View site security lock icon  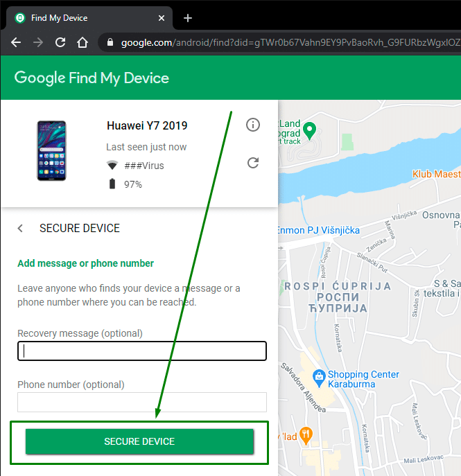pyautogui.click(x=110, y=42)
